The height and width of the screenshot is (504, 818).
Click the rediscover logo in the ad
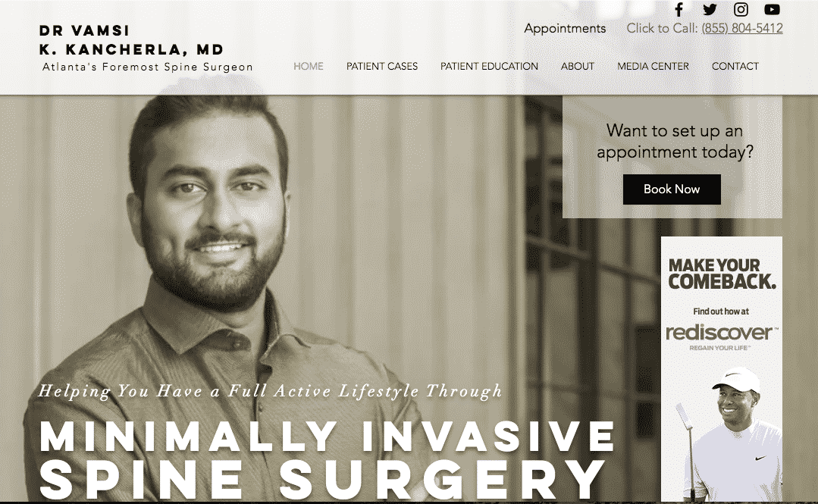pyautogui.click(x=722, y=333)
